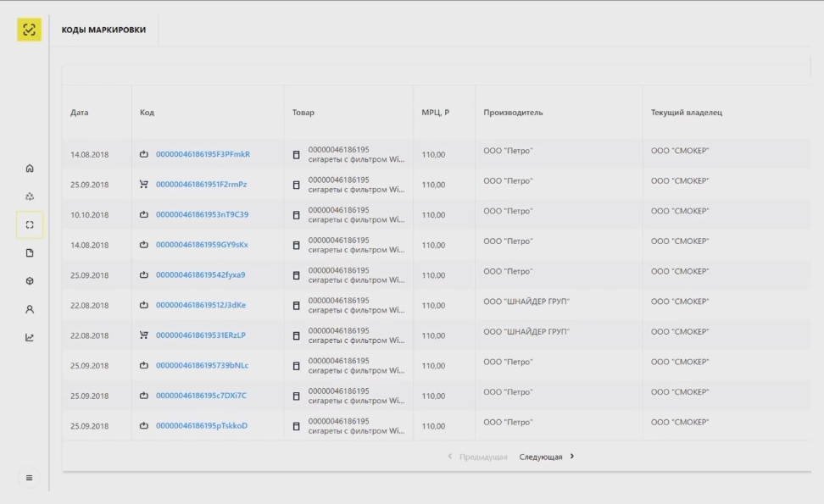
Task: Click the Дата column header
Action: (80, 113)
